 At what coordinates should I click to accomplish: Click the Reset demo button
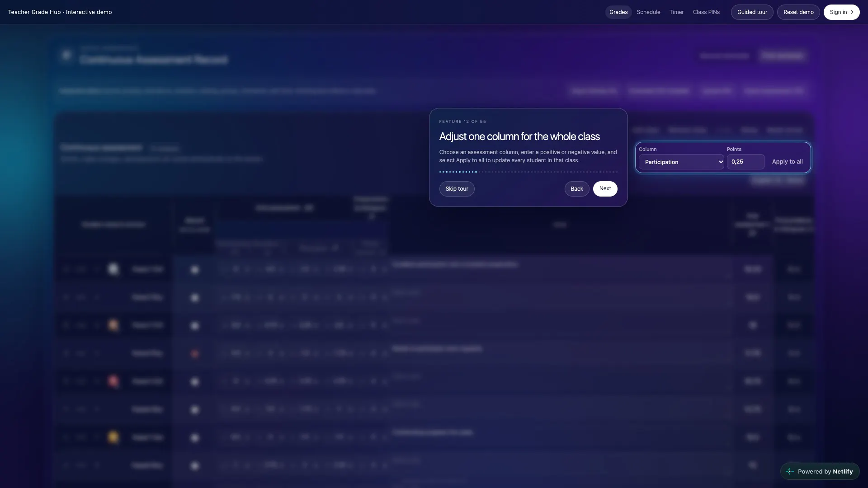(x=798, y=12)
